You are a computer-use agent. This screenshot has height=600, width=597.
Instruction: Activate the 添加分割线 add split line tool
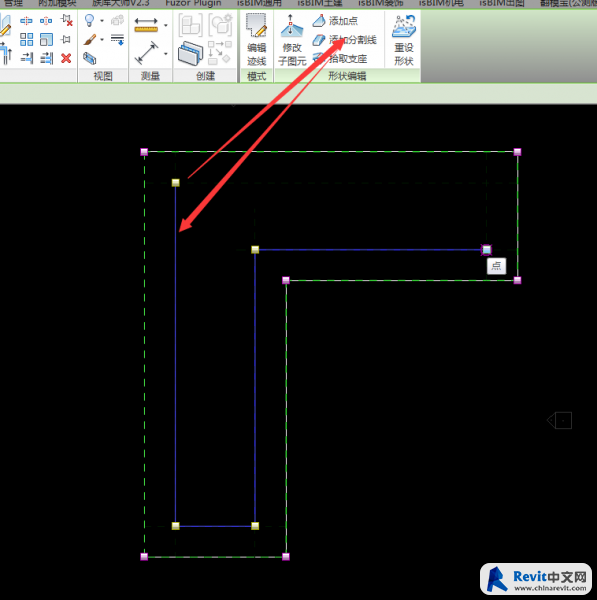pos(344,40)
